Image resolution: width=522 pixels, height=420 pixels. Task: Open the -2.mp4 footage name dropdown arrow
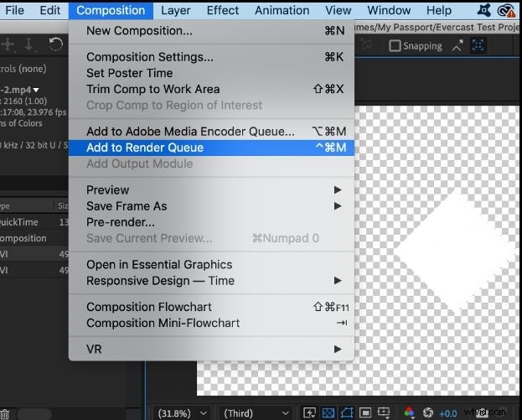pyautogui.click(x=36, y=90)
